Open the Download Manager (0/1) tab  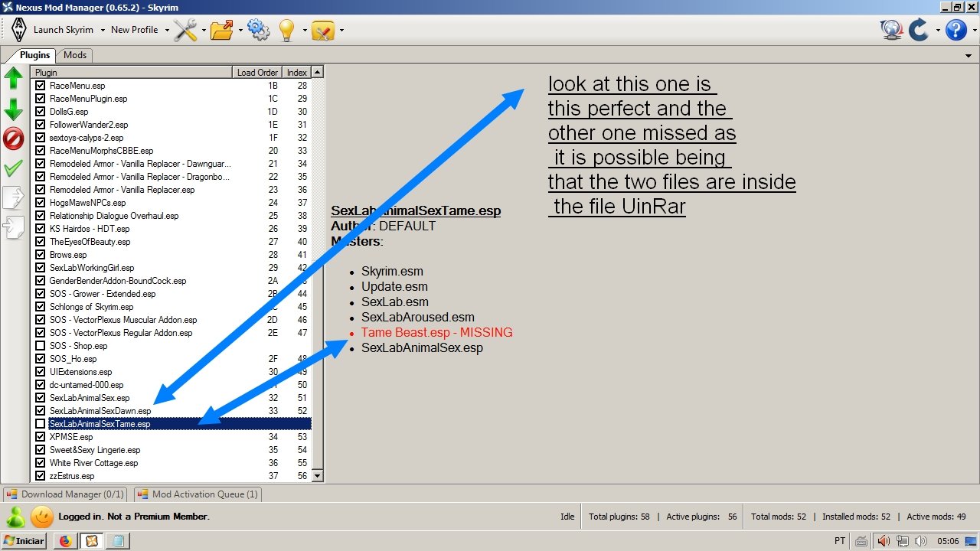65,494
